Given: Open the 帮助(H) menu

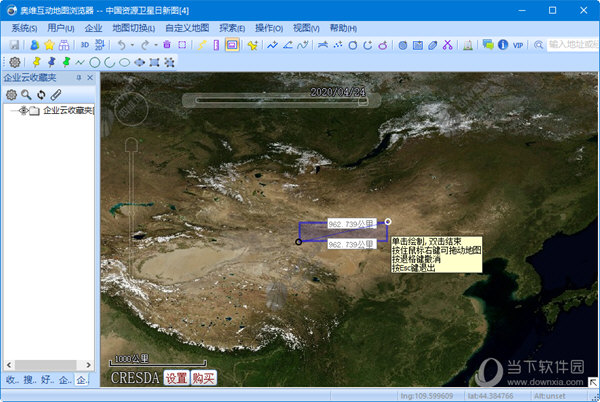Looking at the screenshot, I should click(x=343, y=28).
